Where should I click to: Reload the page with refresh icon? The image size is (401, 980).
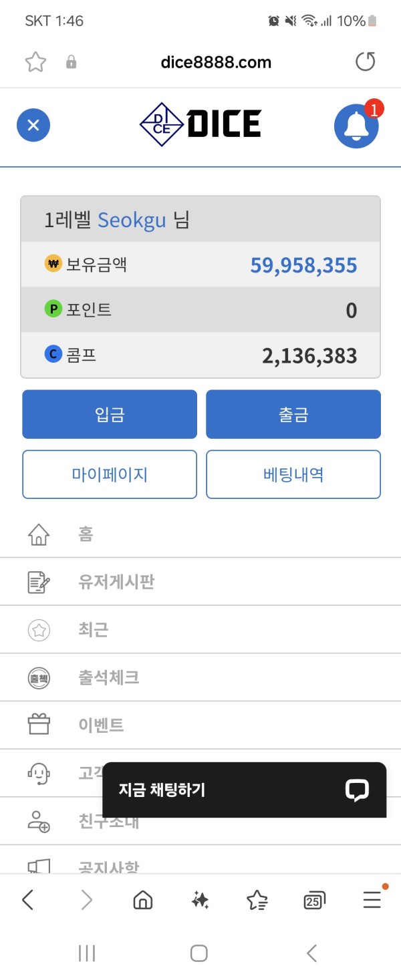click(x=366, y=62)
